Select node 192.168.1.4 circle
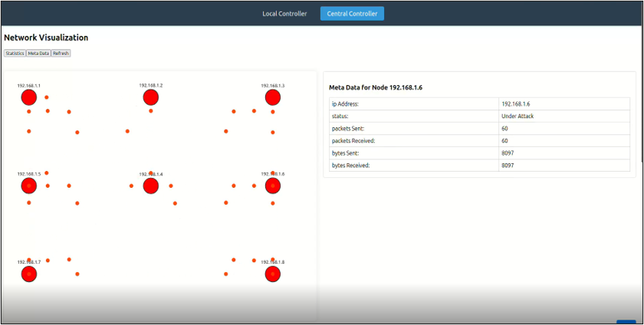Screen dimensions: 644x325 (x=151, y=185)
